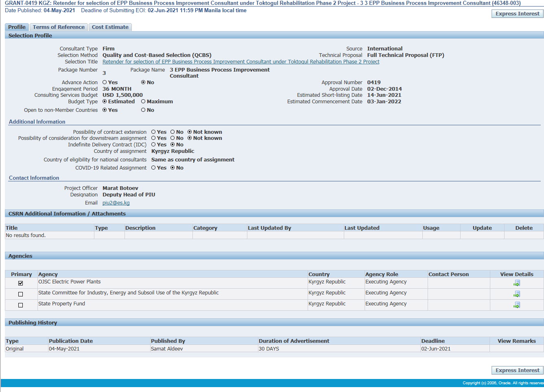Image resolution: width=544 pixels, height=392 pixels.
Task: Click the No results found message
Action: click(26, 235)
